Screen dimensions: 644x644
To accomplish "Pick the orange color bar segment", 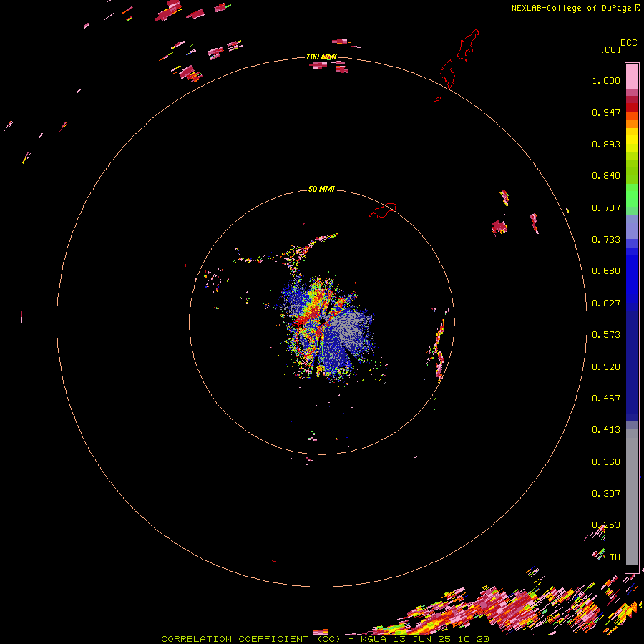I will (632, 124).
